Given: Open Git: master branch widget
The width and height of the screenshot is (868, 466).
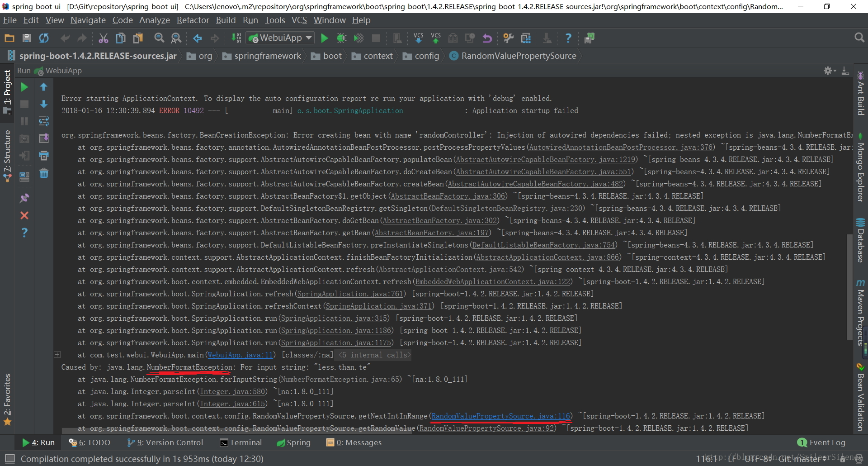Looking at the screenshot, I should pos(802,459).
